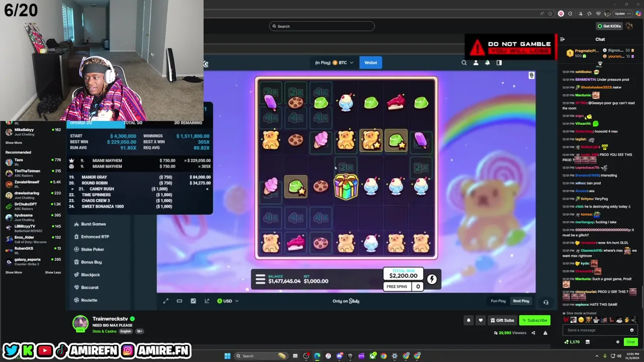Switch to theatre mode with the rectangle icon
Image resolution: width=644 pixels, height=362 pixels.
[x=179, y=301]
